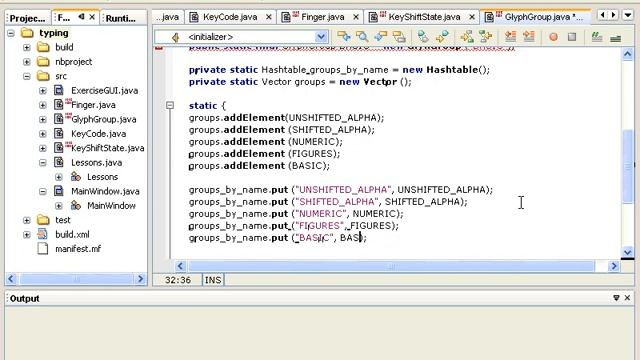Image resolution: width=640 pixels, height=360 pixels.
Task: Close the Finger.java editor tab
Action: pyautogui.click(x=356, y=17)
